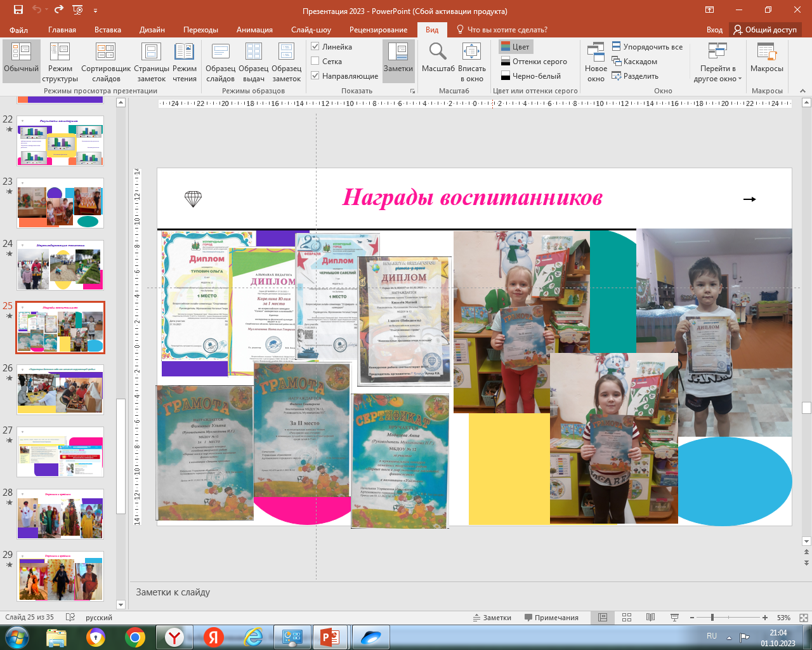Image resolution: width=812 pixels, height=650 pixels.
Task: Click the Redo arrow icon
Action: click(59, 10)
